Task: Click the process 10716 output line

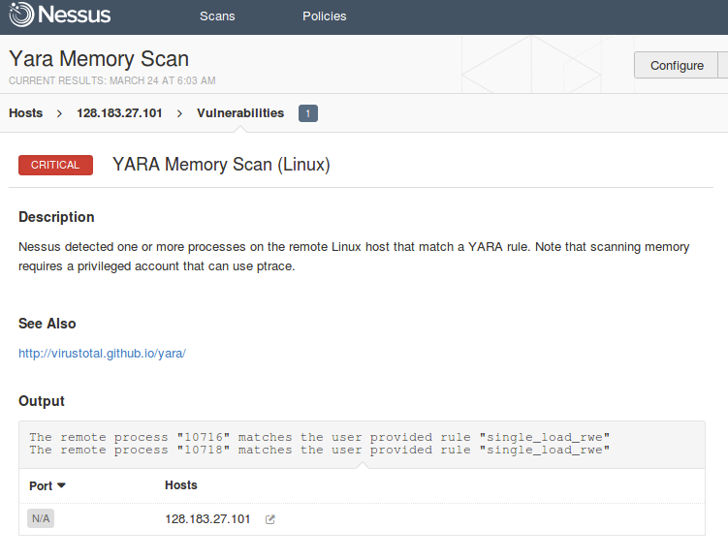Action: 320,437
